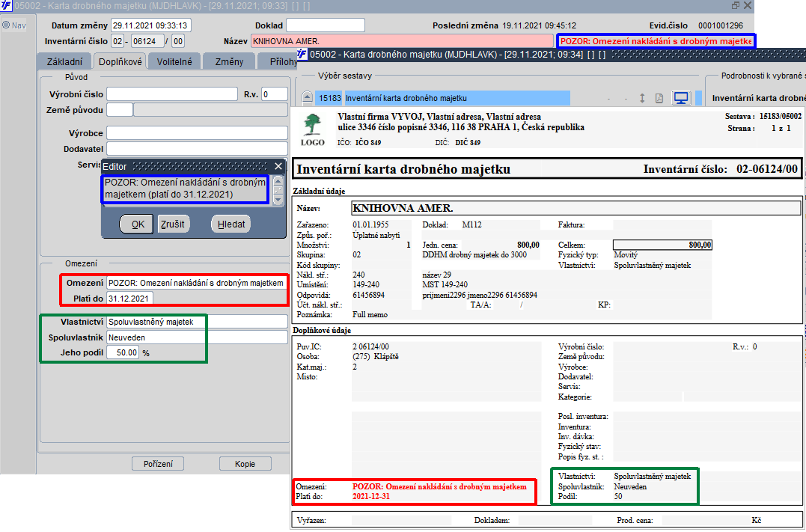806x532 pixels.
Task: Click the Kopie button
Action: click(x=245, y=464)
